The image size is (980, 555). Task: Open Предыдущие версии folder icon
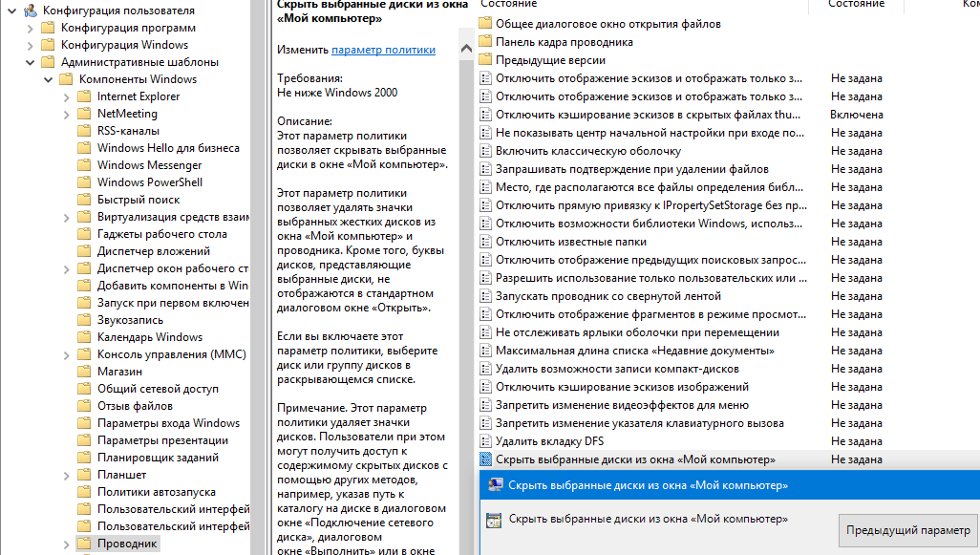click(x=485, y=60)
